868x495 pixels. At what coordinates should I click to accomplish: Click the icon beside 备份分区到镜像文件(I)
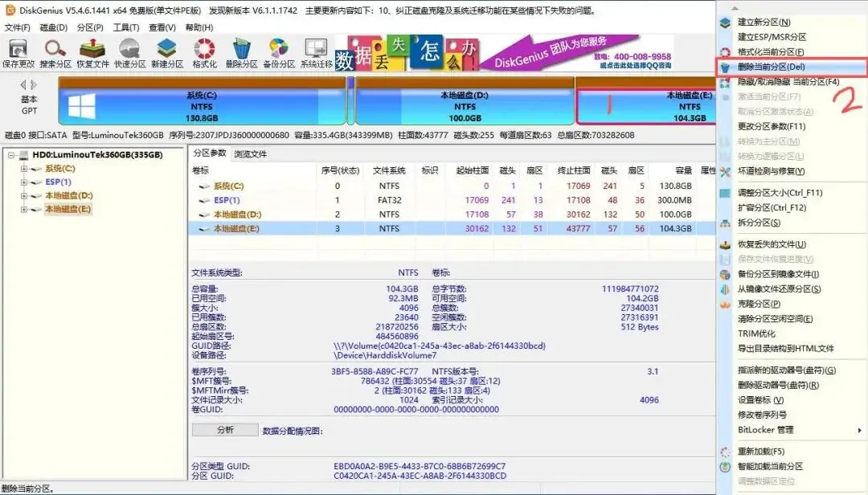[x=725, y=275]
